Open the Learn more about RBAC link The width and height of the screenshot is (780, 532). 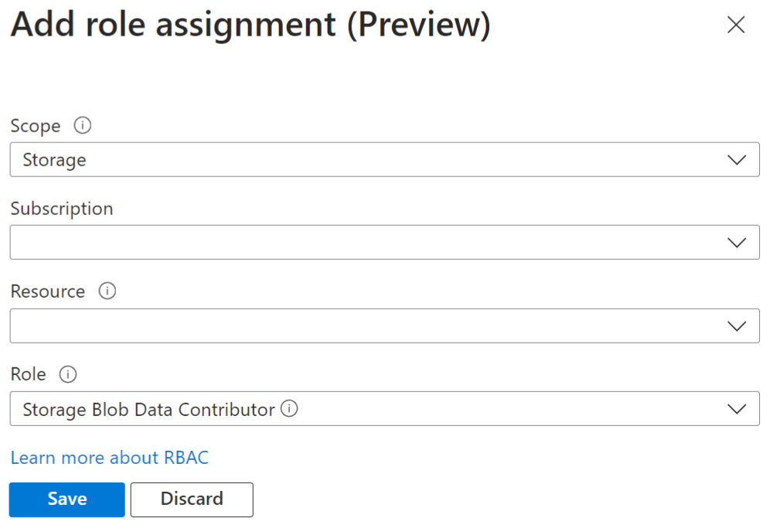click(x=109, y=457)
